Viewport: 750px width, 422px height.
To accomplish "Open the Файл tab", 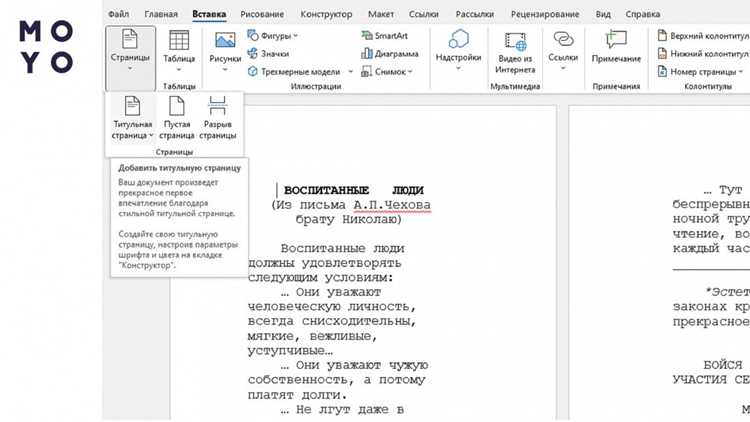I will [118, 14].
